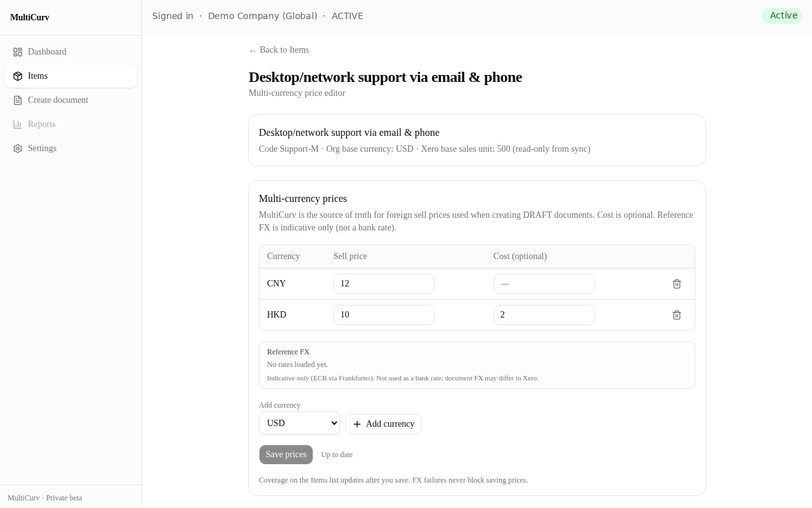Click the Save prices button
This screenshot has height=508, width=812.
click(x=286, y=455)
